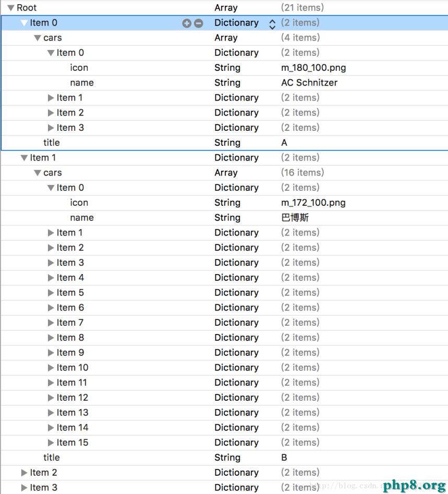The height and width of the screenshot is (494, 448).
Task: Select the icon key above AC Schnitzer
Action: pyautogui.click(x=79, y=68)
